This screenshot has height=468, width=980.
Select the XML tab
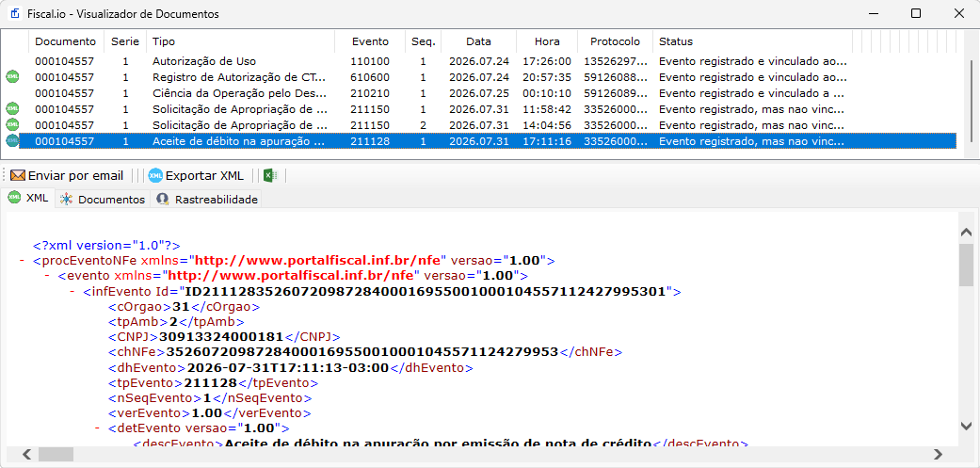(28, 198)
